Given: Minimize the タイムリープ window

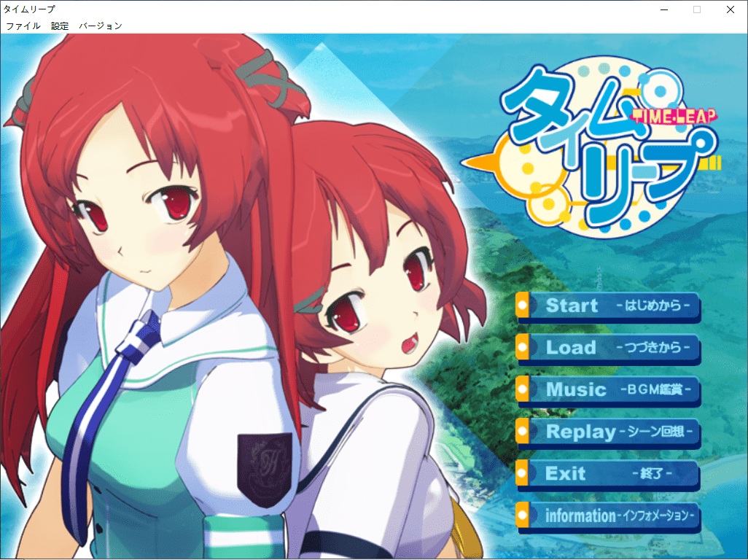Looking at the screenshot, I should coord(663,9).
